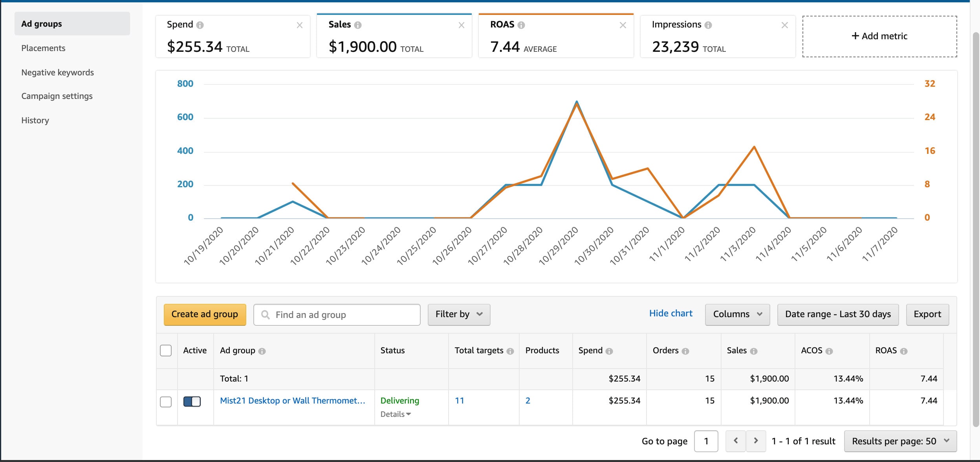This screenshot has height=462, width=980.
Task: Remove the Sales metric card
Action: pyautogui.click(x=462, y=25)
